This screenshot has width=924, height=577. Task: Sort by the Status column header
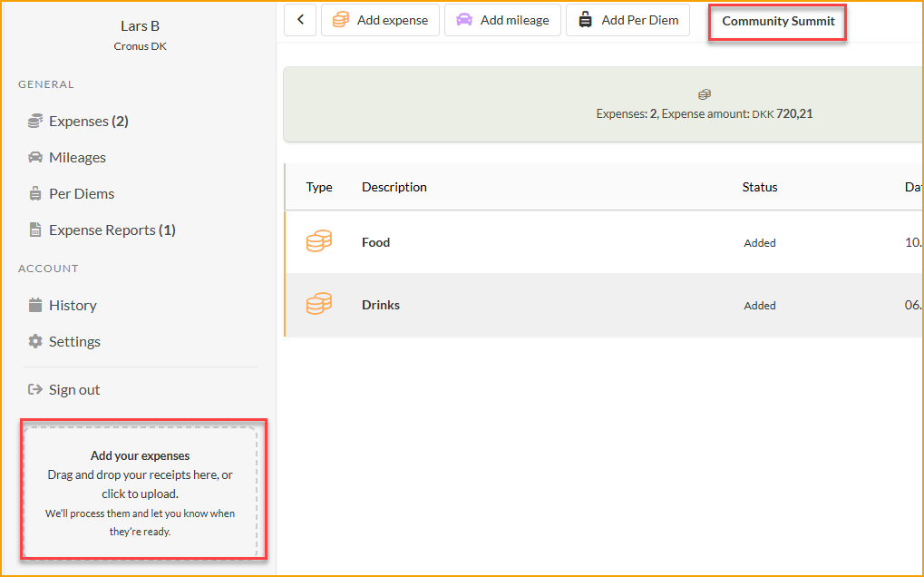(x=759, y=187)
